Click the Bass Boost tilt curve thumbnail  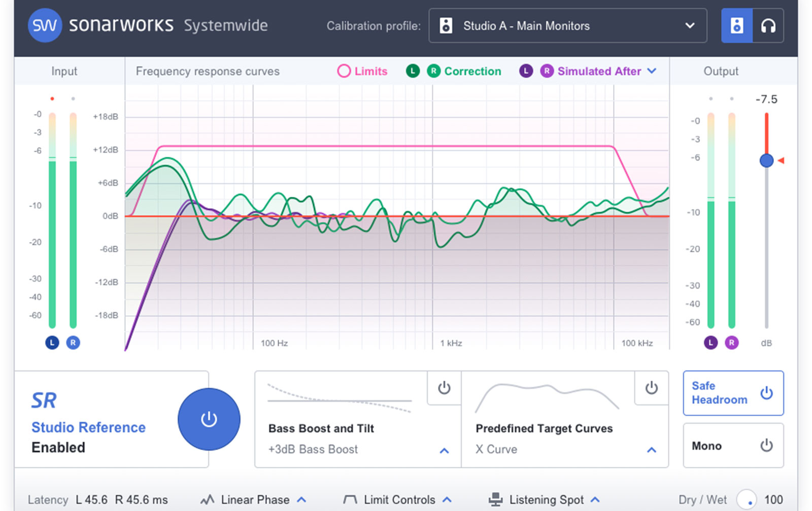340,399
